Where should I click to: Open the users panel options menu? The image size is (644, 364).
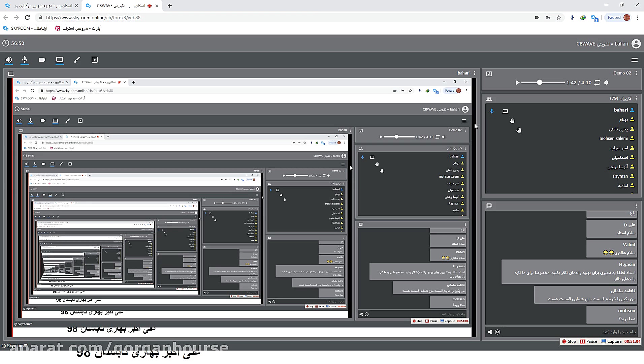point(636,98)
